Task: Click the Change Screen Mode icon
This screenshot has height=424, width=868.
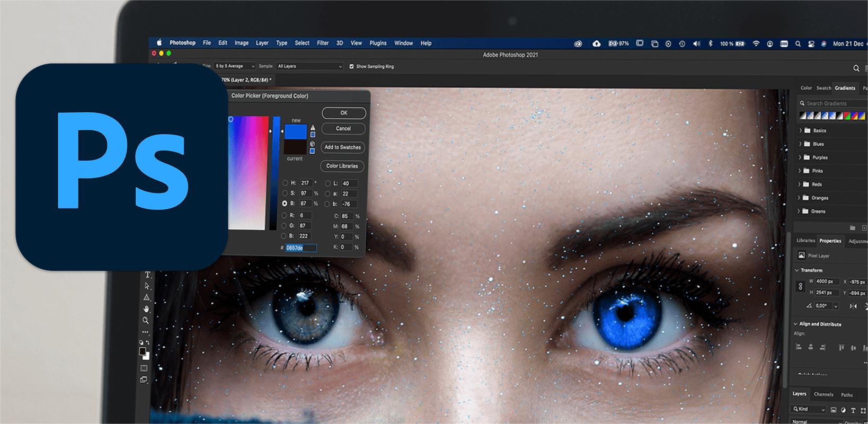Action: pyautogui.click(x=144, y=380)
